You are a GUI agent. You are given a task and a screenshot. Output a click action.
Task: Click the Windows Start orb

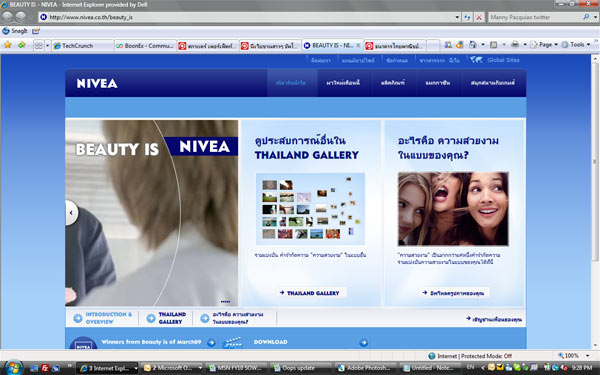coord(13,368)
